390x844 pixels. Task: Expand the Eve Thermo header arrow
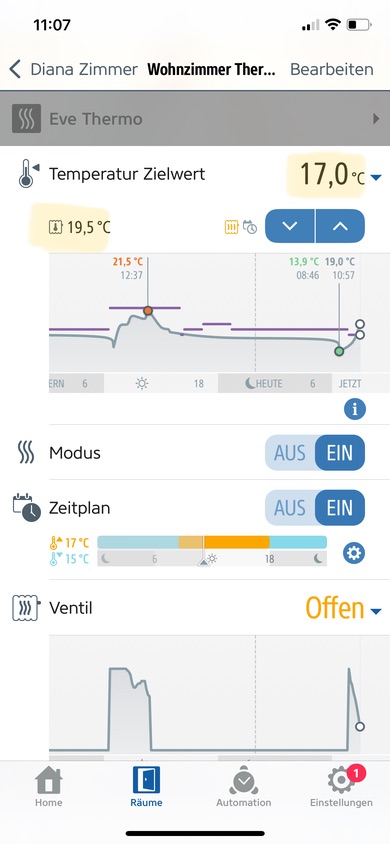376,119
